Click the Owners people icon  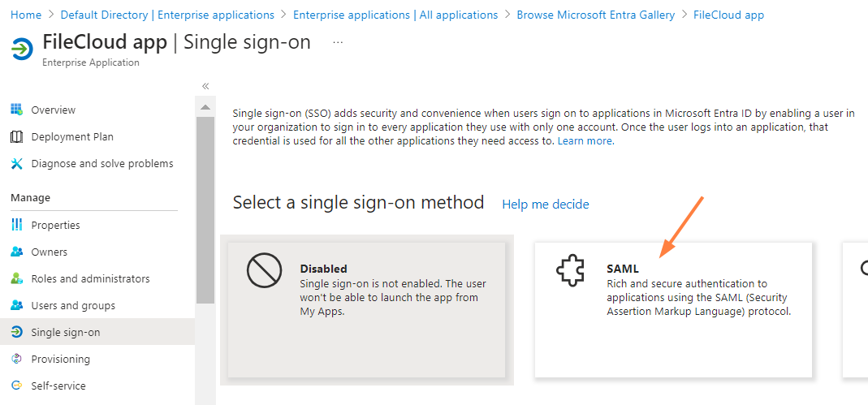point(16,252)
